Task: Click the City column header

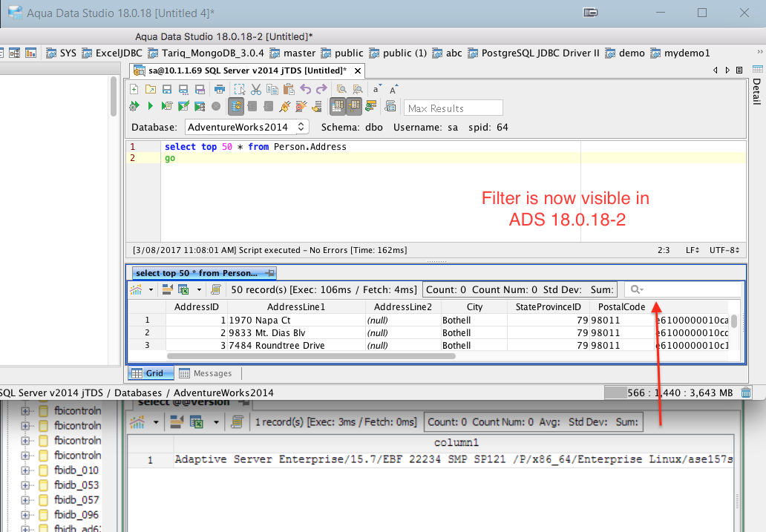Action: point(474,306)
